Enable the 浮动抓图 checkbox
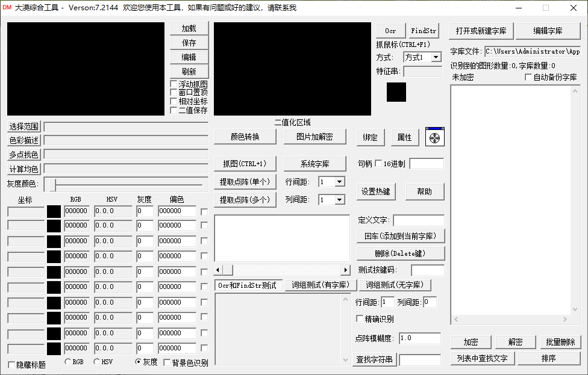This screenshot has width=588, height=375. [x=174, y=84]
